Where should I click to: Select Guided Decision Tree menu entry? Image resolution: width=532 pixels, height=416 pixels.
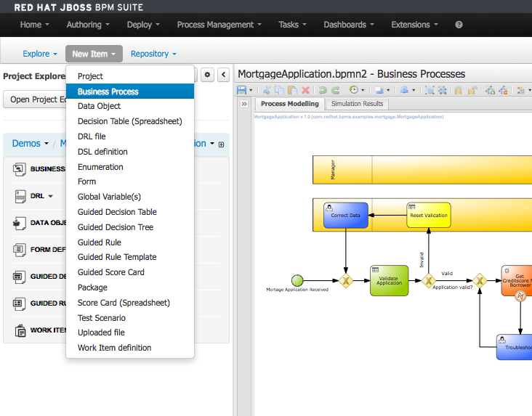(x=130, y=227)
